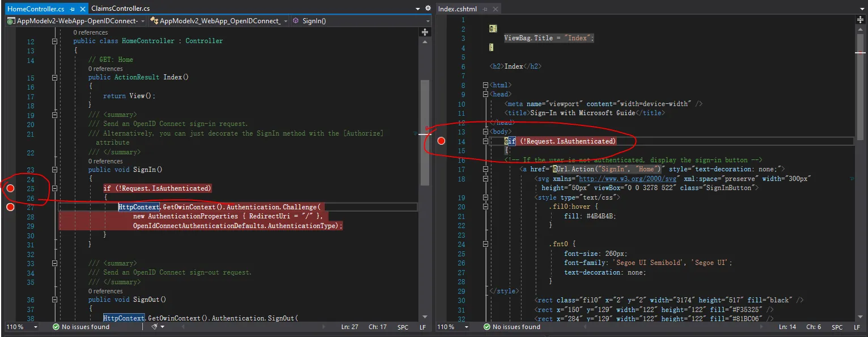Switch to the ClaimsController.cs tab
Viewport: 868px width, 337px height.
pyautogui.click(x=120, y=9)
